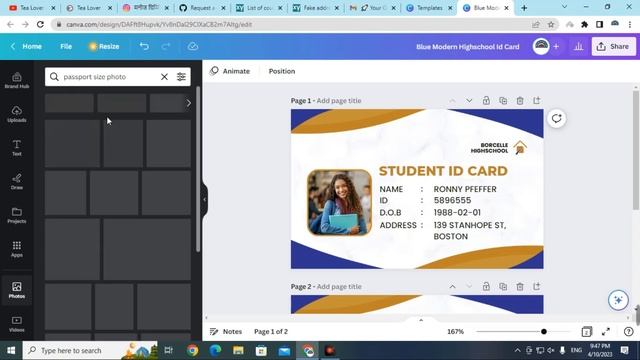The width and height of the screenshot is (640, 360).
Task: Click the plus icon to add collaborators
Action: (x=556, y=47)
